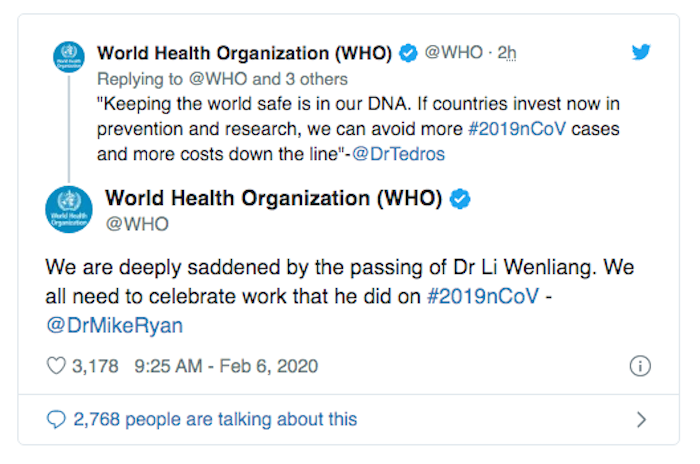The image size is (700, 464).
Task: Open the tweet info circle icon
Action: 640,366
